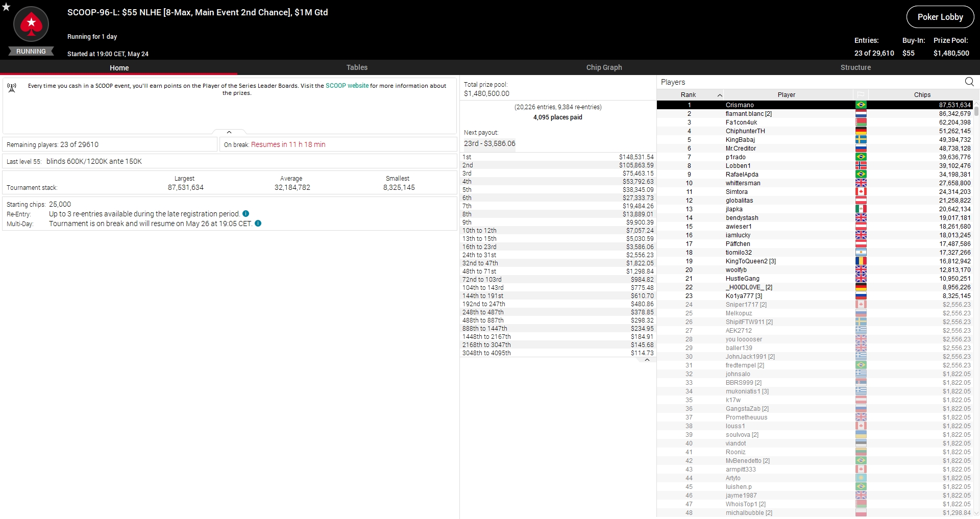Click the PokerStars spade logo

coord(31,24)
